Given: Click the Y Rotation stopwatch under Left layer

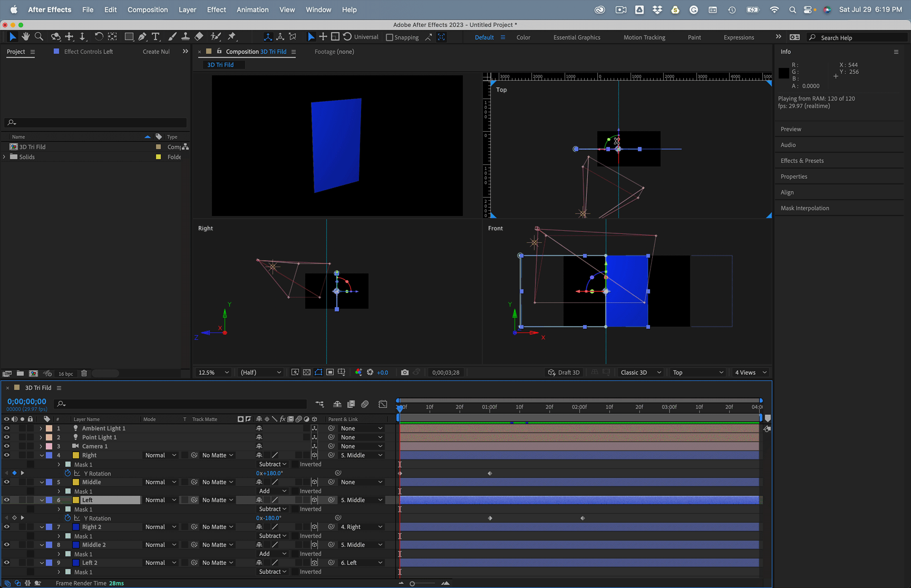Looking at the screenshot, I should tap(67, 518).
